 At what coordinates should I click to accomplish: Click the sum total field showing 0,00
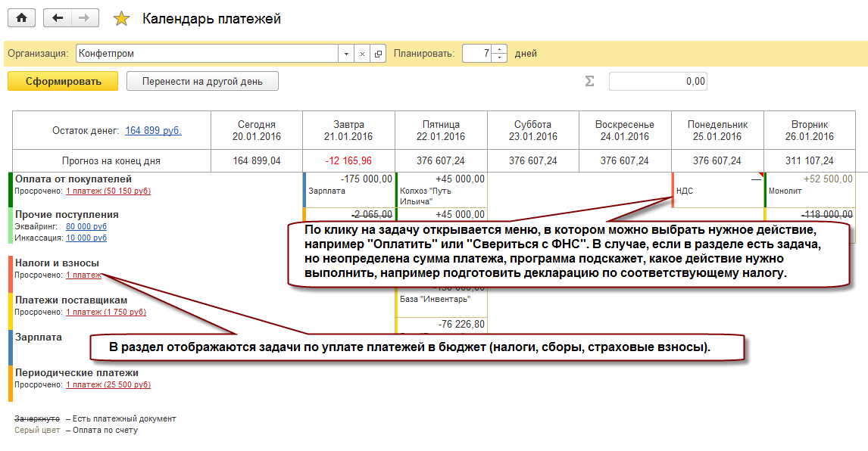pyautogui.click(x=658, y=81)
